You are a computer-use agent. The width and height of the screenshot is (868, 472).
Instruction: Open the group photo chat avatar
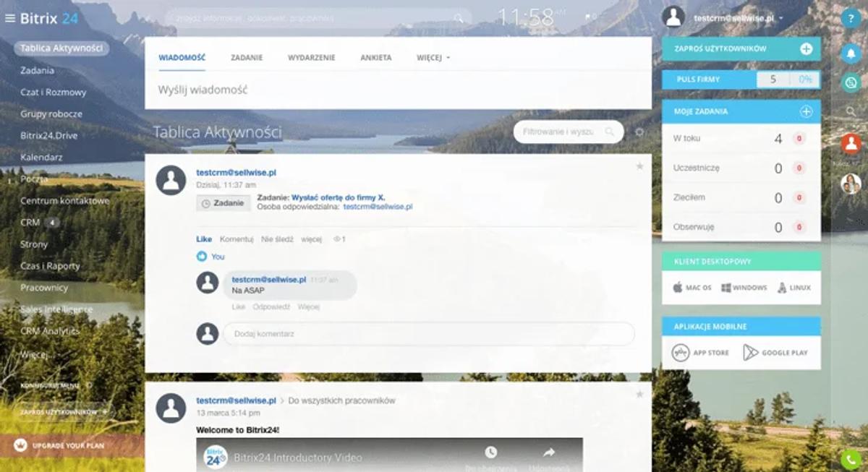pos(851,184)
